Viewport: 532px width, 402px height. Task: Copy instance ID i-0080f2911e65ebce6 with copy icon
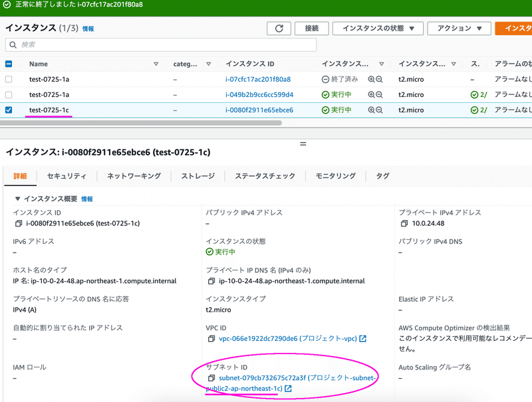tap(19, 223)
